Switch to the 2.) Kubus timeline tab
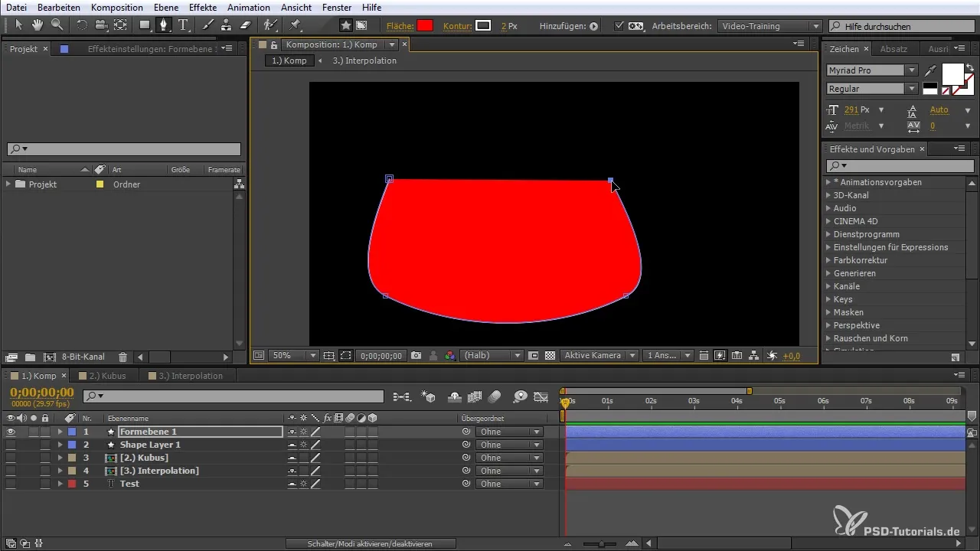This screenshot has width=980, height=551. click(x=107, y=376)
